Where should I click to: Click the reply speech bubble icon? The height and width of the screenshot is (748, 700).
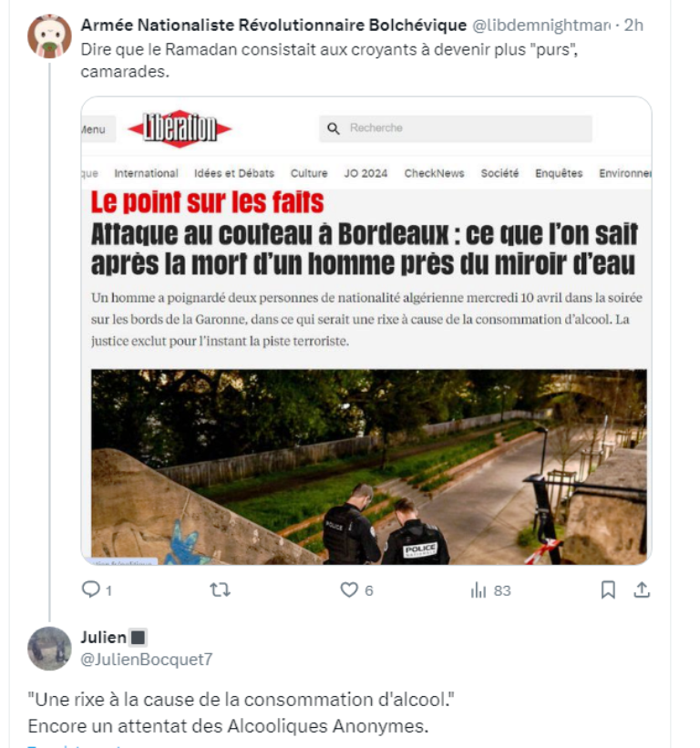90,589
